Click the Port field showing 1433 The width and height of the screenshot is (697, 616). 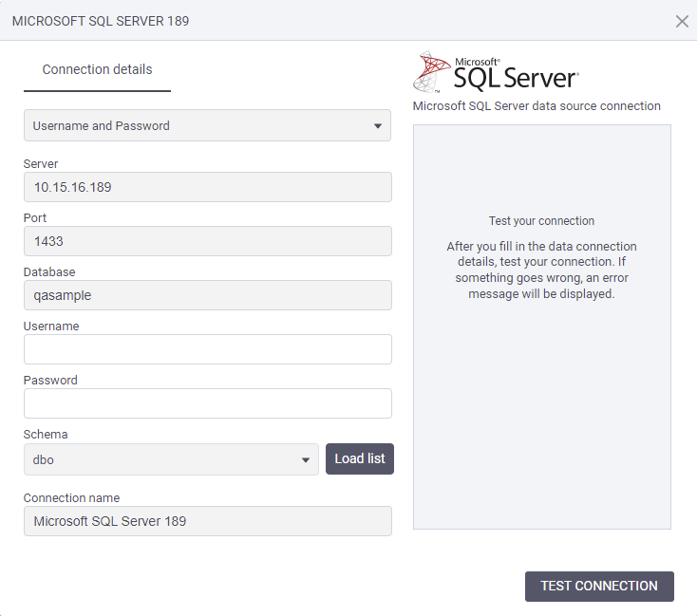(x=208, y=241)
